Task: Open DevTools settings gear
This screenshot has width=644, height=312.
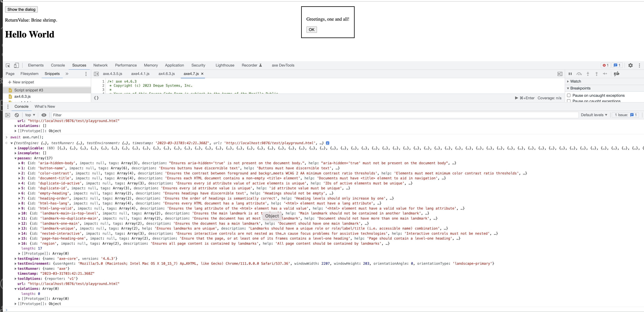Action: (630, 66)
